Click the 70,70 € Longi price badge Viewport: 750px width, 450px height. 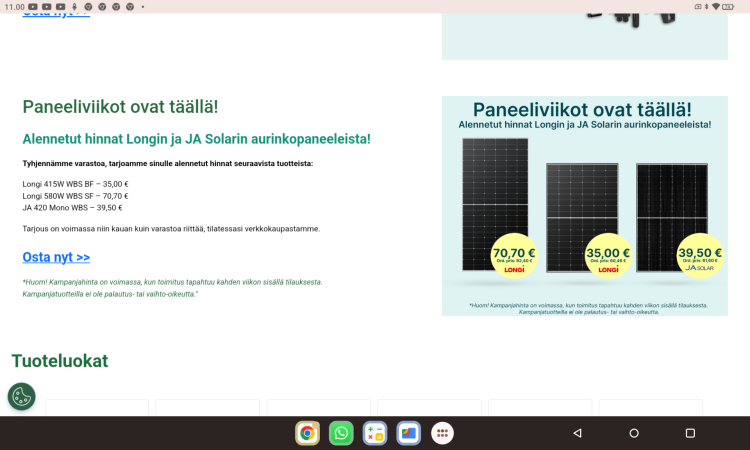514,256
